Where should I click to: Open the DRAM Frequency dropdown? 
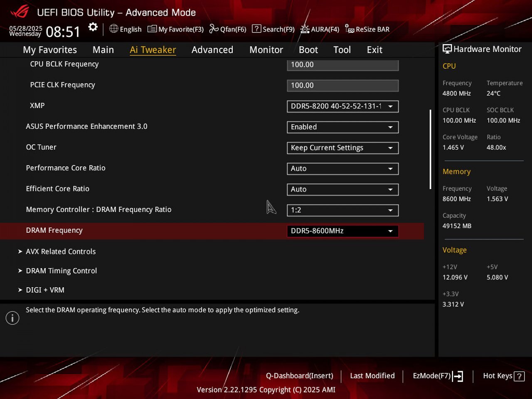[x=342, y=231]
